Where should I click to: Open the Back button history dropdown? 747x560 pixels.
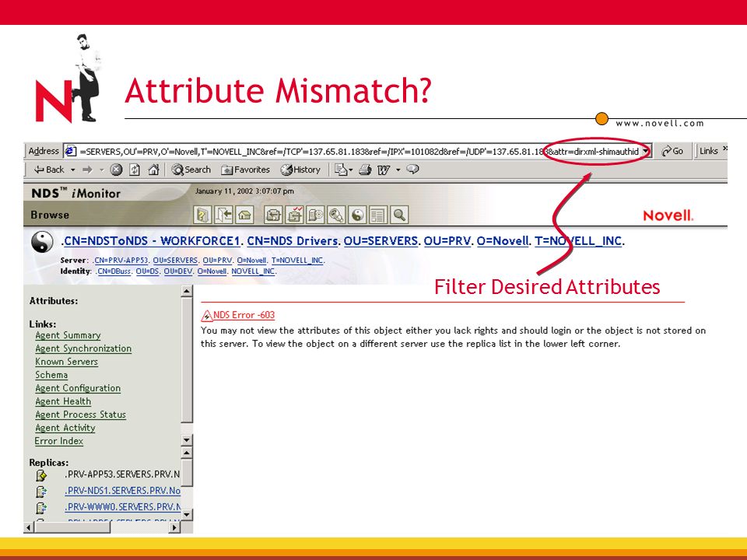click(73, 170)
